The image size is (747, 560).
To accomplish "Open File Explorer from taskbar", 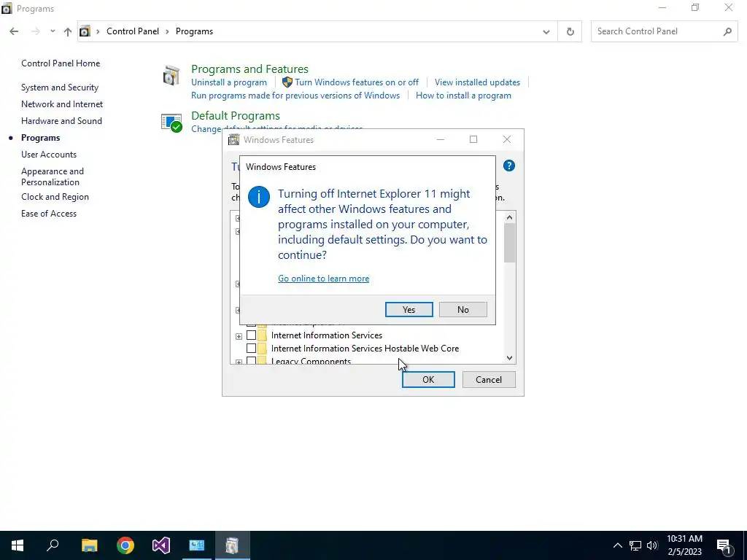I will click(89, 545).
